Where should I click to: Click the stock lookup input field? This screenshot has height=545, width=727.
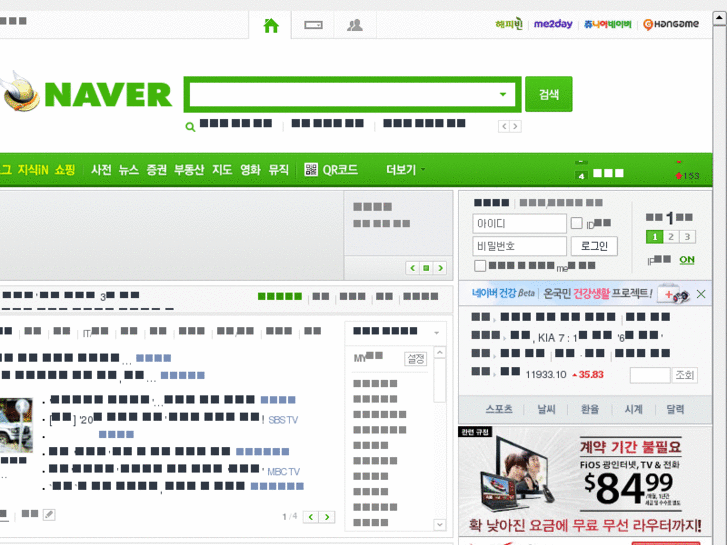(650, 375)
